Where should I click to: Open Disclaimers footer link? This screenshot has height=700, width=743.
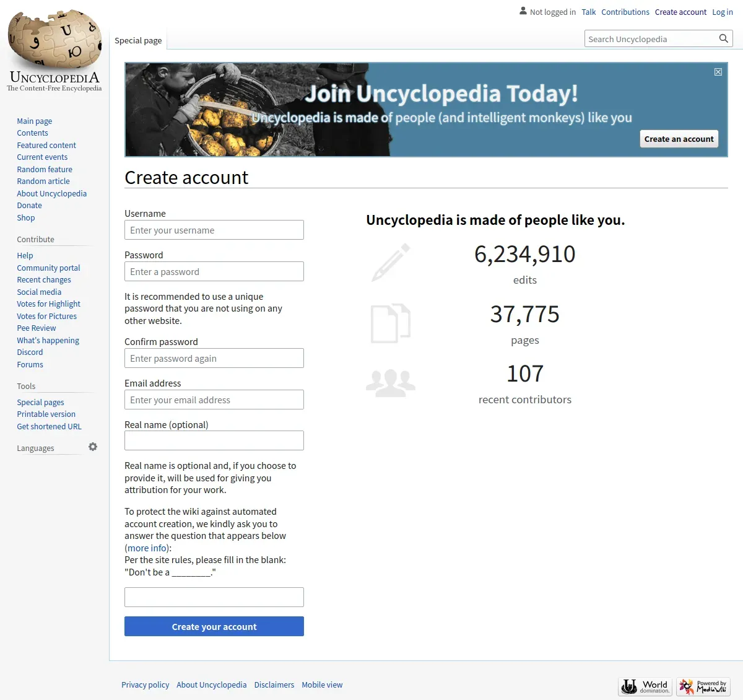point(274,685)
